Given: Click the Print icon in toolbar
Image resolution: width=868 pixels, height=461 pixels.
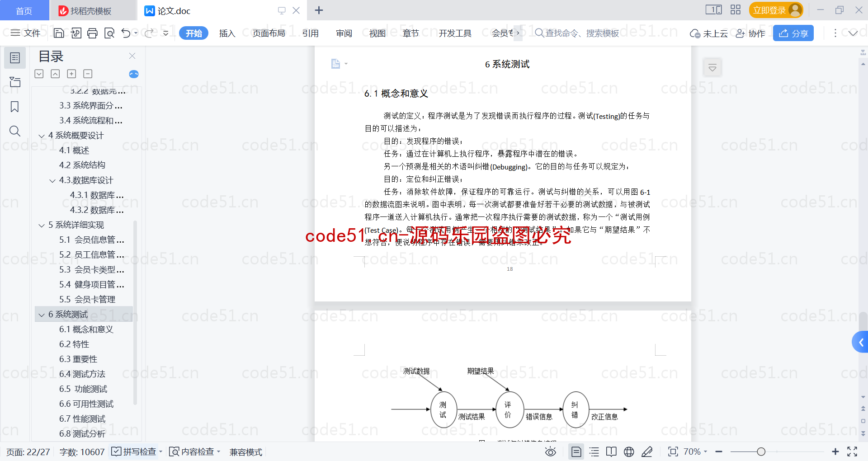Looking at the screenshot, I should (x=92, y=33).
